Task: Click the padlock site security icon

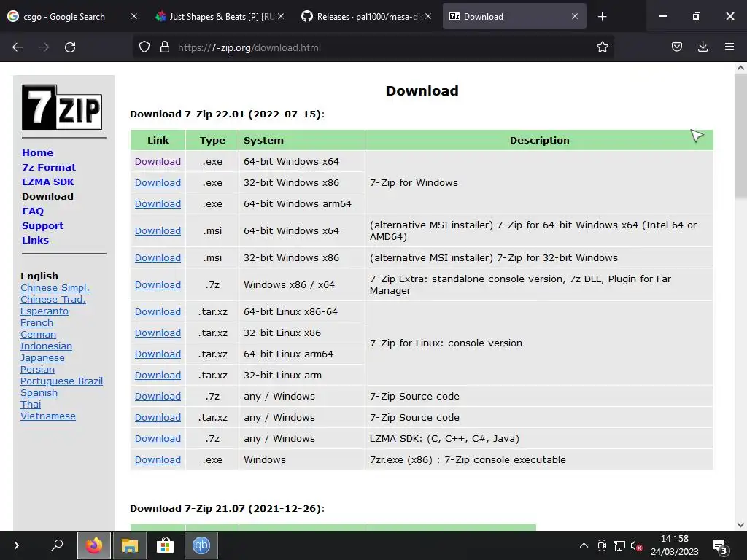Action: [x=165, y=47]
